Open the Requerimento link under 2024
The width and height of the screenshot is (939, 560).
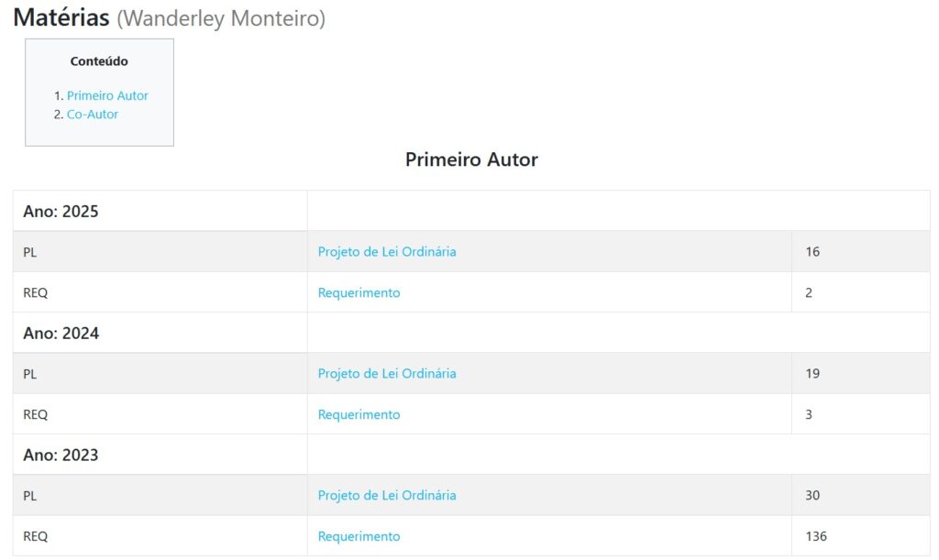tap(359, 414)
